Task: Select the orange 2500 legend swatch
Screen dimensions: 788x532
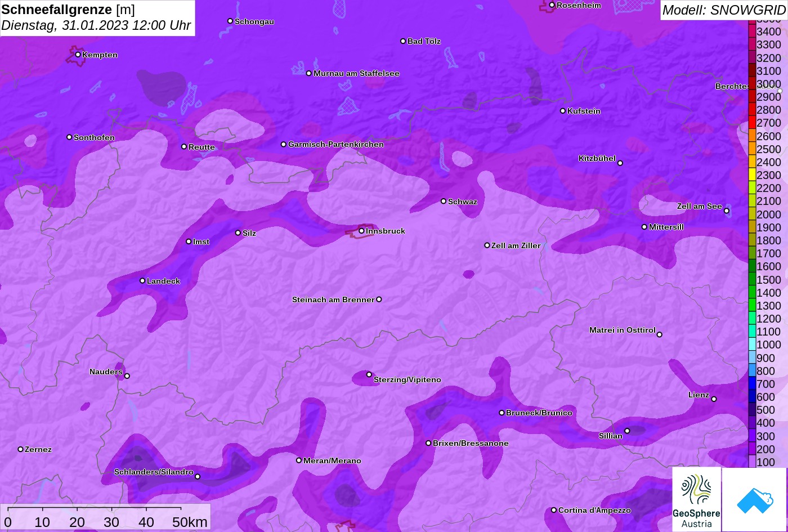Action: coord(752,149)
